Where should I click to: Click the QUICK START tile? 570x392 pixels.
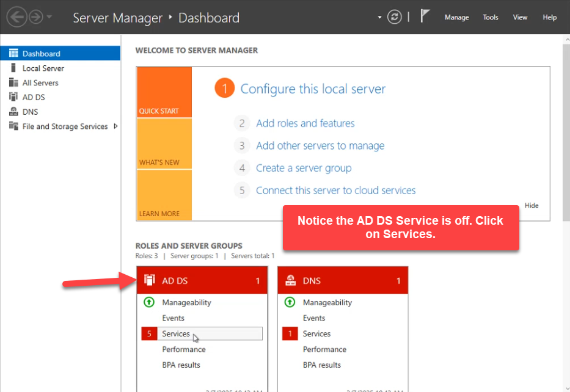tap(164, 92)
